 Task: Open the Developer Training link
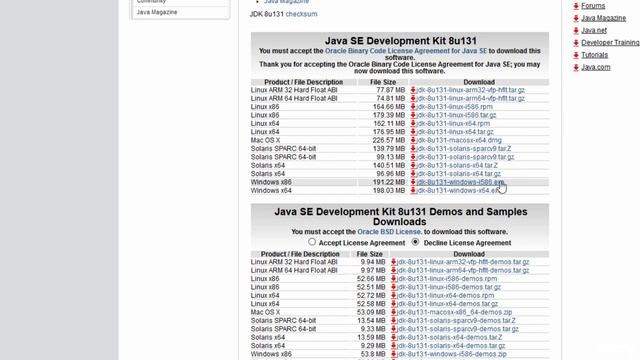(610, 43)
